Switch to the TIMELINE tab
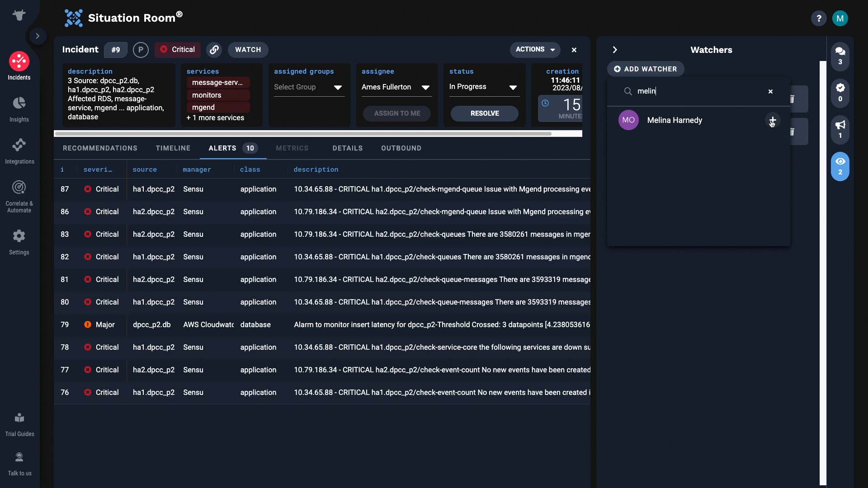This screenshot has width=868, height=488. [x=173, y=148]
